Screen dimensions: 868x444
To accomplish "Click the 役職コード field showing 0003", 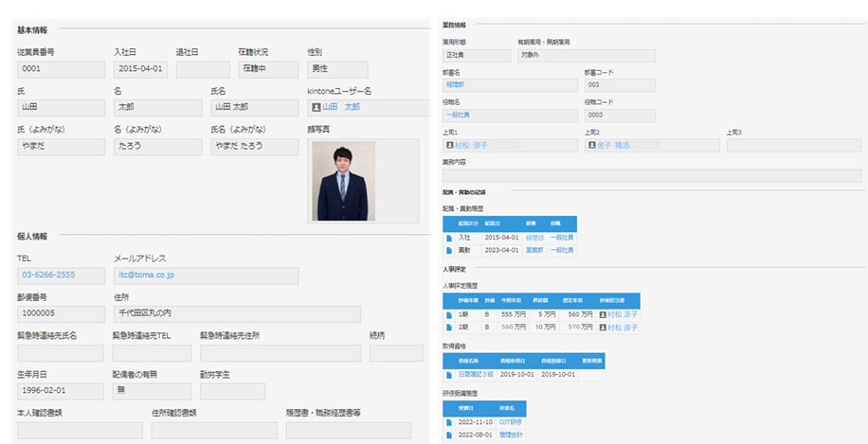I will pyautogui.click(x=620, y=115).
